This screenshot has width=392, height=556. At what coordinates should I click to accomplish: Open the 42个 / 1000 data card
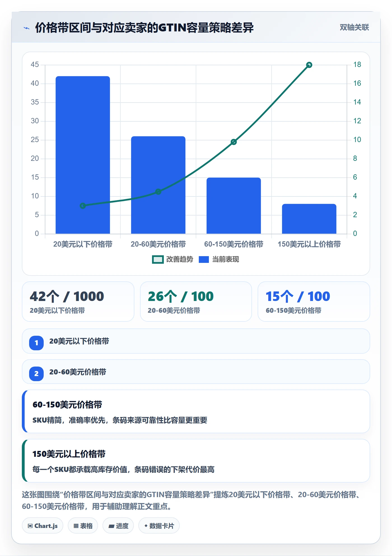tap(78, 302)
